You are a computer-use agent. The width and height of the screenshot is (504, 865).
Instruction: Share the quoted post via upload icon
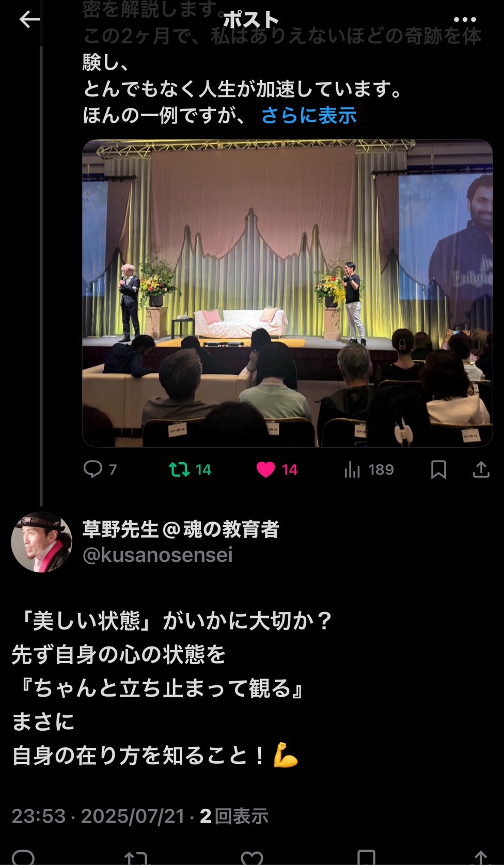(481, 469)
